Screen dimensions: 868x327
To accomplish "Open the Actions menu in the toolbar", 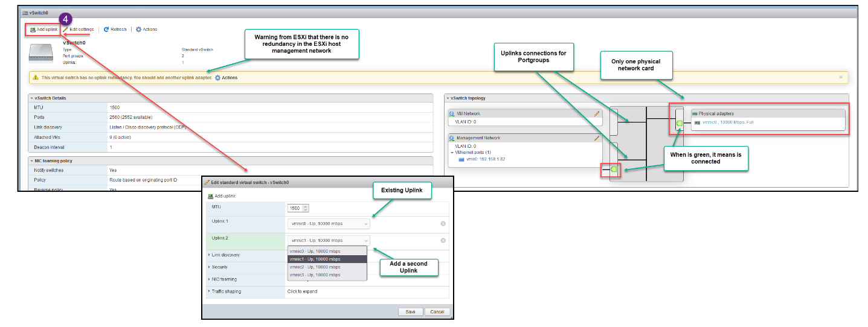I will (147, 29).
